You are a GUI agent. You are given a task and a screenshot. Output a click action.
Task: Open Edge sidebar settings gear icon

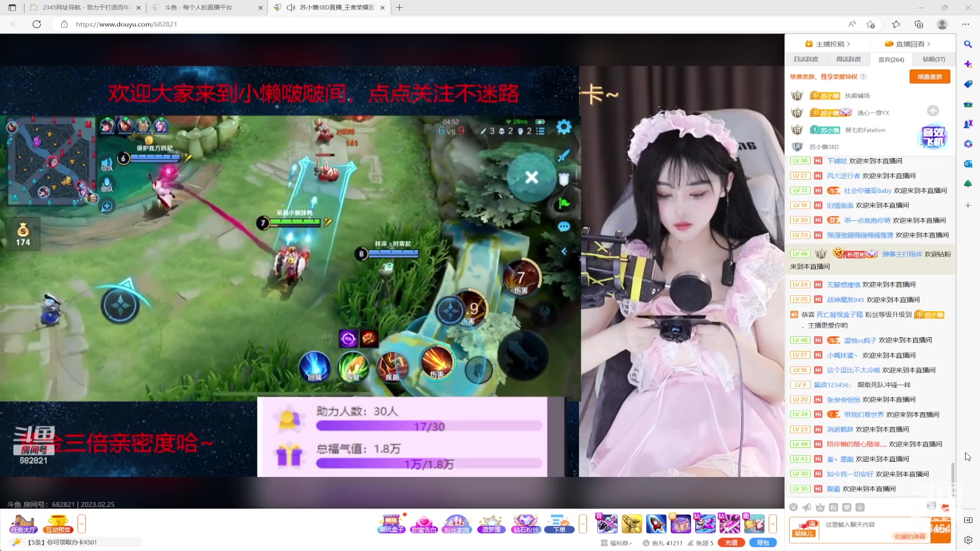click(x=968, y=540)
